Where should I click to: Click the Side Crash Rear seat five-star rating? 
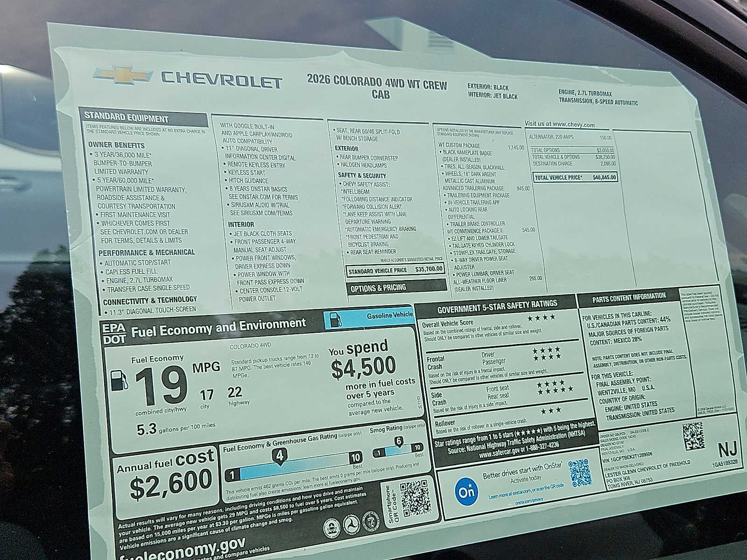[555, 390]
